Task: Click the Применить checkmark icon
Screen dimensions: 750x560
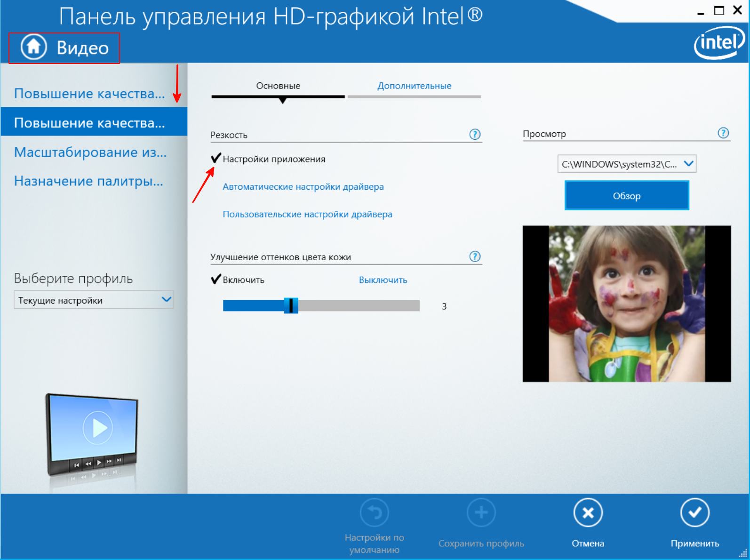Action: pos(694,512)
